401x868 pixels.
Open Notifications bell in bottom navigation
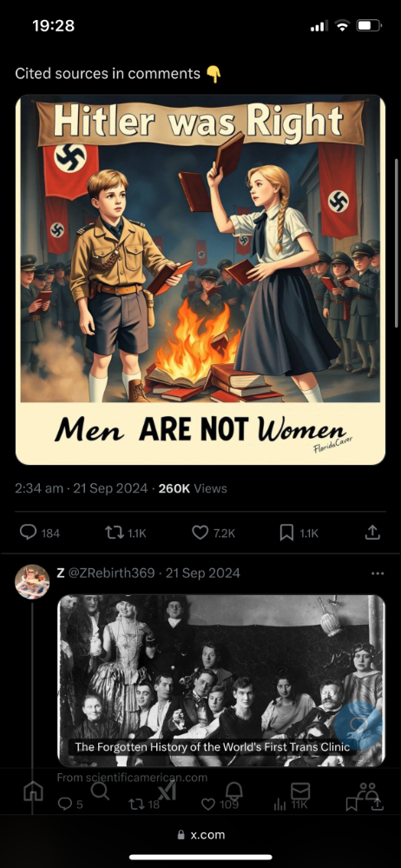point(233,792)
